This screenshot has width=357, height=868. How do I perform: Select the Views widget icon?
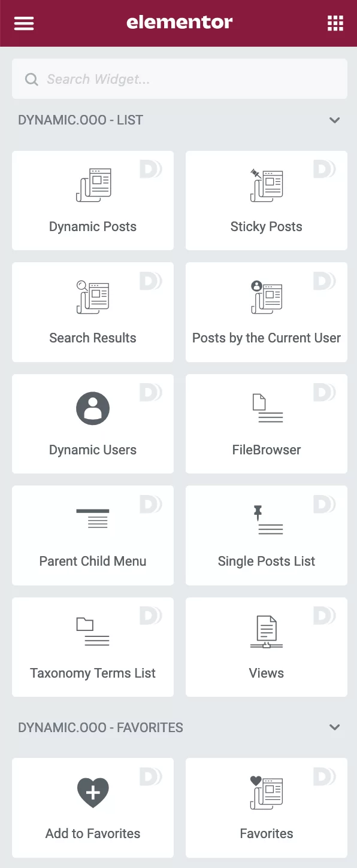coord(266,630)
